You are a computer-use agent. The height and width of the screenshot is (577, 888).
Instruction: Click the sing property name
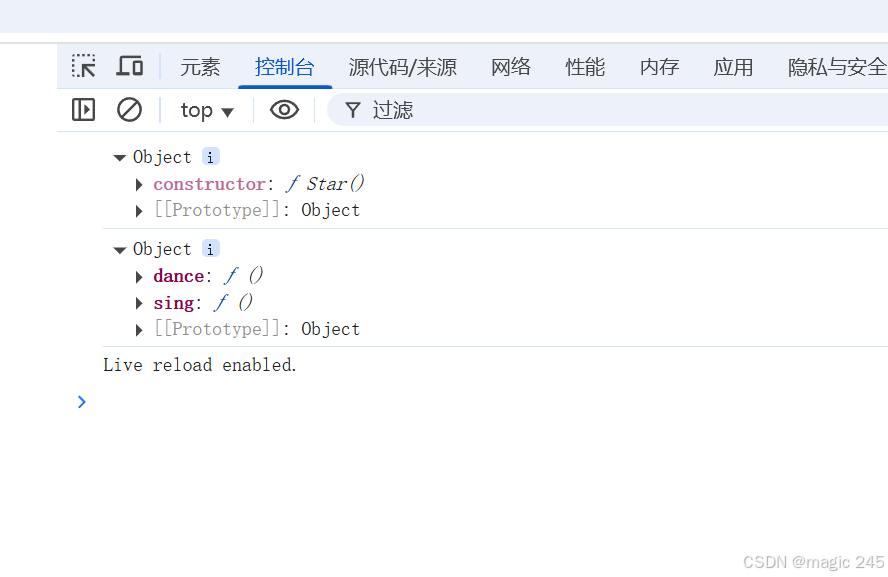point(173,303)
